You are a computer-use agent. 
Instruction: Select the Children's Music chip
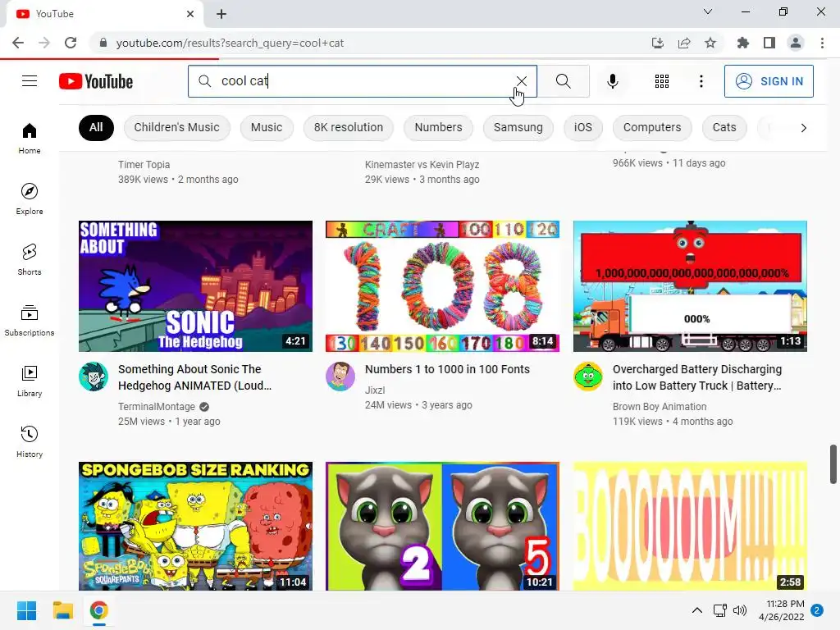coord(177,127)
